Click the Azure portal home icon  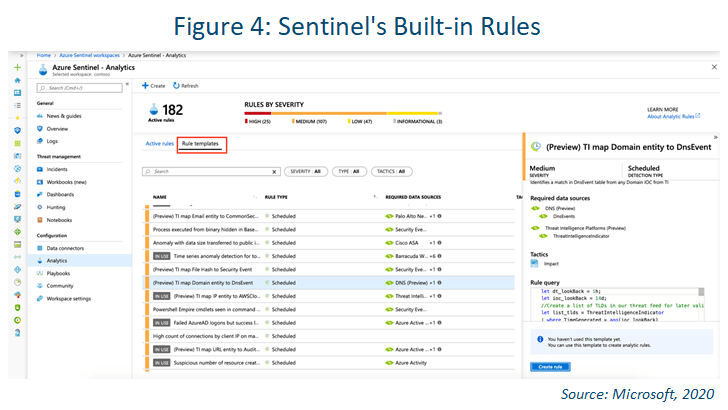coord(18,80)
